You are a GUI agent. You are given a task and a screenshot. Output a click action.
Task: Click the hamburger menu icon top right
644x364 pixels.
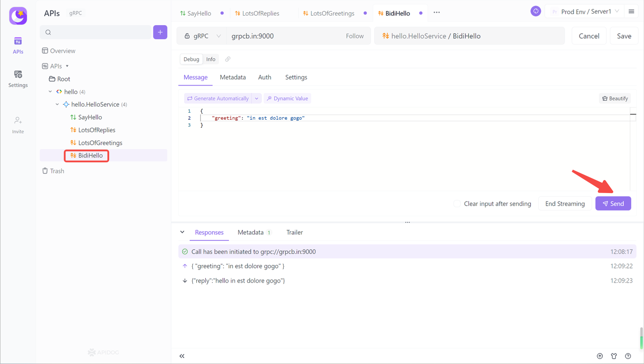click(631, 12)
